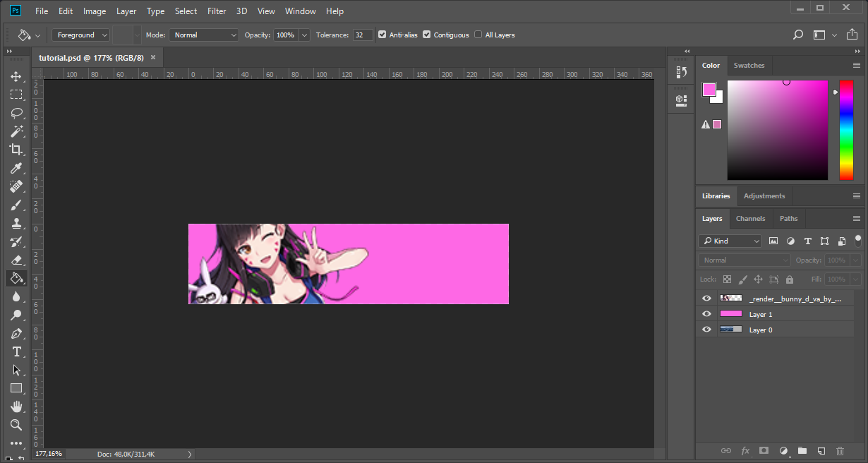The image size is (868, 463).
Task: Add a layer mask
Action: 764,450
